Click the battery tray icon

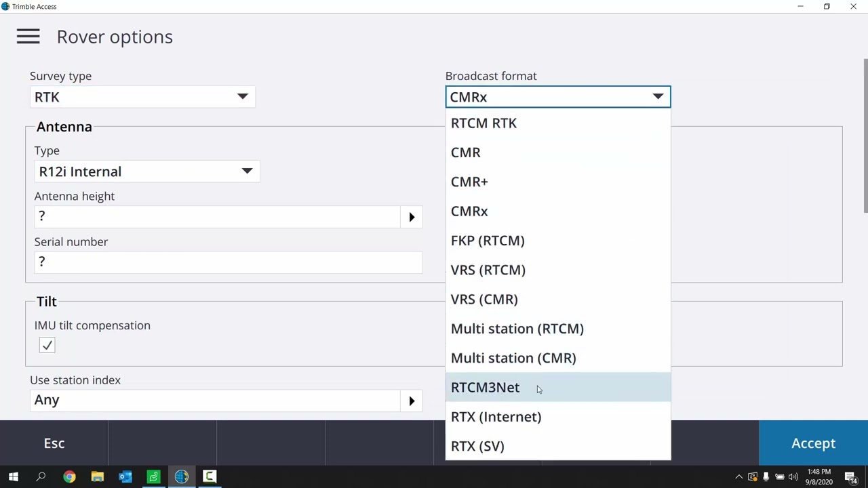(x=779, y=476)
